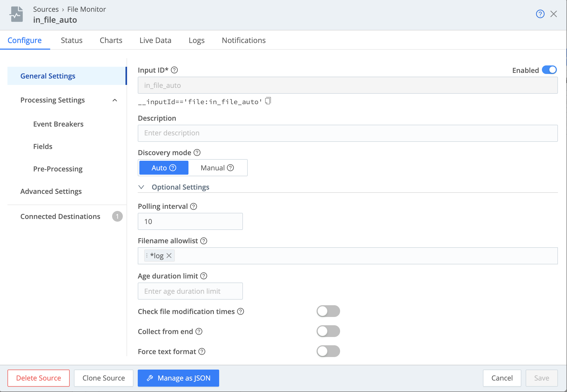Screen dimensions: 567x392
Task: Collapse Processing Settings chevron
Action: point(115,100)
